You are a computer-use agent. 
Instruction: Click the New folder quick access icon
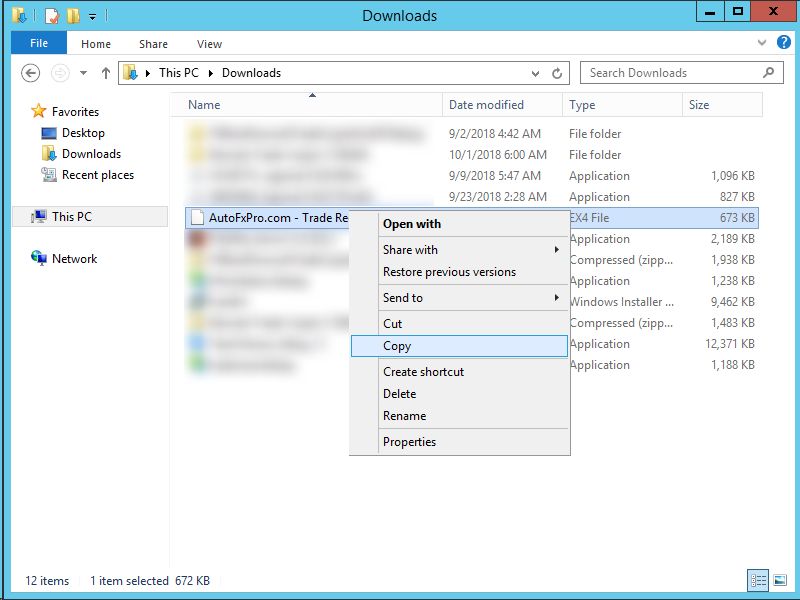tap(72, 16)
